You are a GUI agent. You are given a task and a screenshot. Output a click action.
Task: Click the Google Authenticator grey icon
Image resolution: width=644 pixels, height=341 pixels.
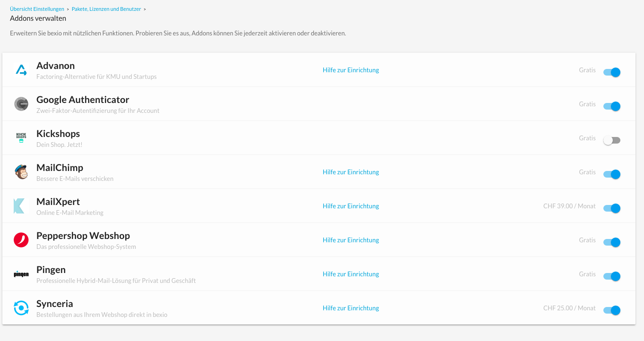coord(21,104)
